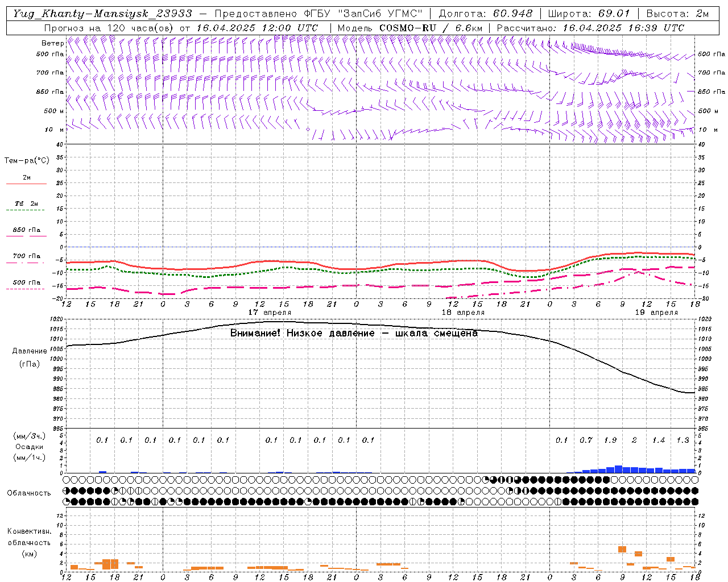Click the '19 апреля' date label
This screenshot has width=728, height=582.
coord(656,313)
